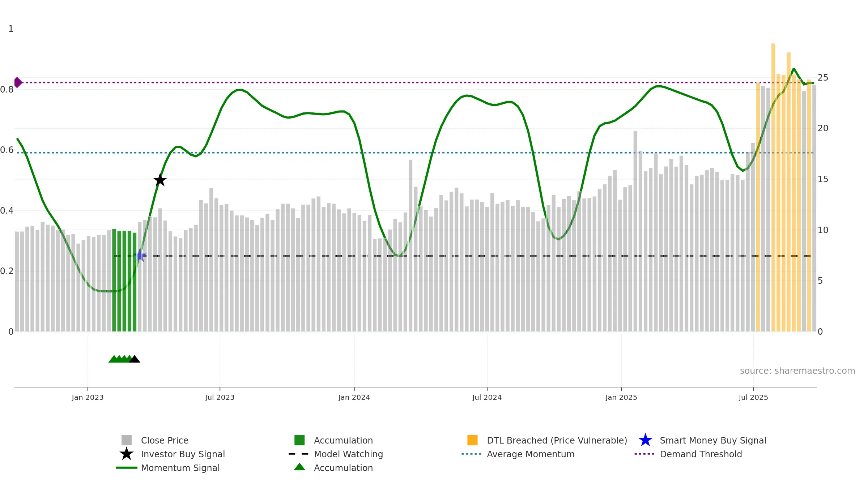Click the dotted purple Demand Threshold legend line
Image resolution: width=868 pixels, height=488 pixels.
click(644, 454)
